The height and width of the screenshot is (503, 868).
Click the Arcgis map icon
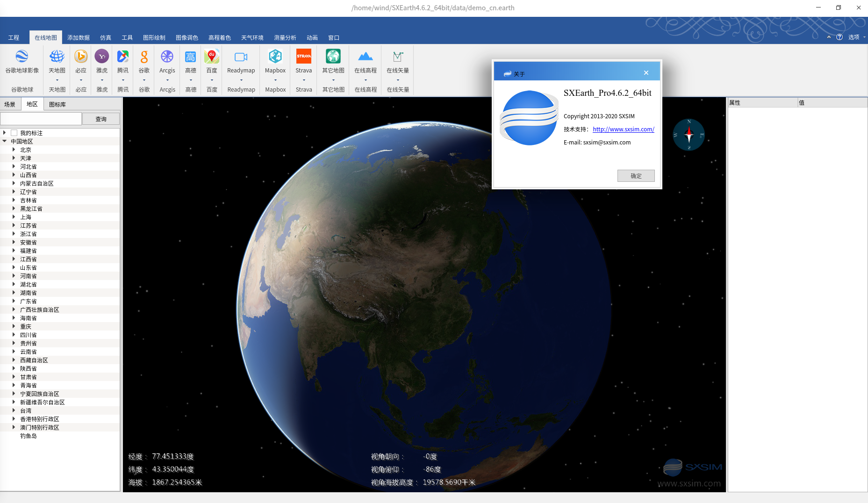(x=167, y=57)
